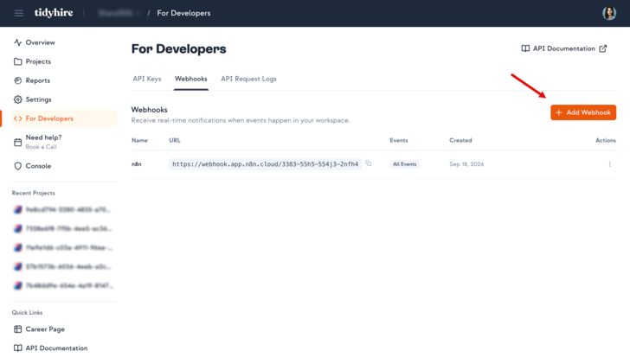630x364 pixels.
Task: Click For Developers in the breadcrumb
Action: pyautogui.click(x=183, y=13)
